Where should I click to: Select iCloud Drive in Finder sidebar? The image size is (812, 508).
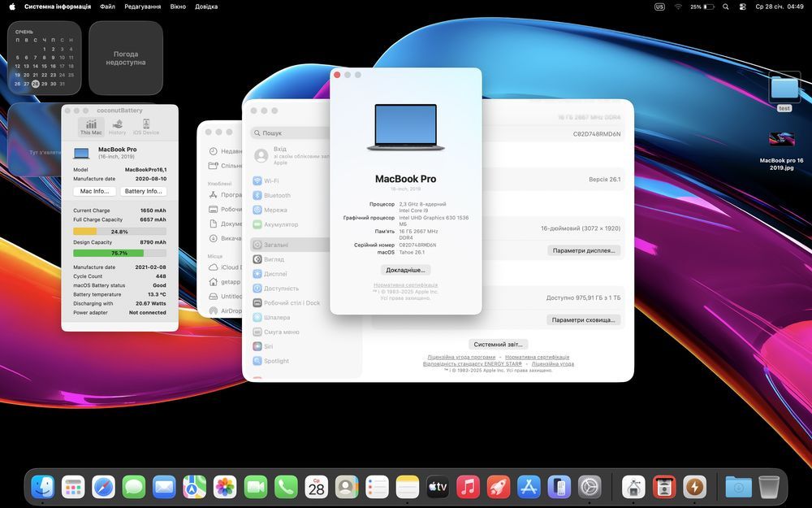click(x=225, y=267)
